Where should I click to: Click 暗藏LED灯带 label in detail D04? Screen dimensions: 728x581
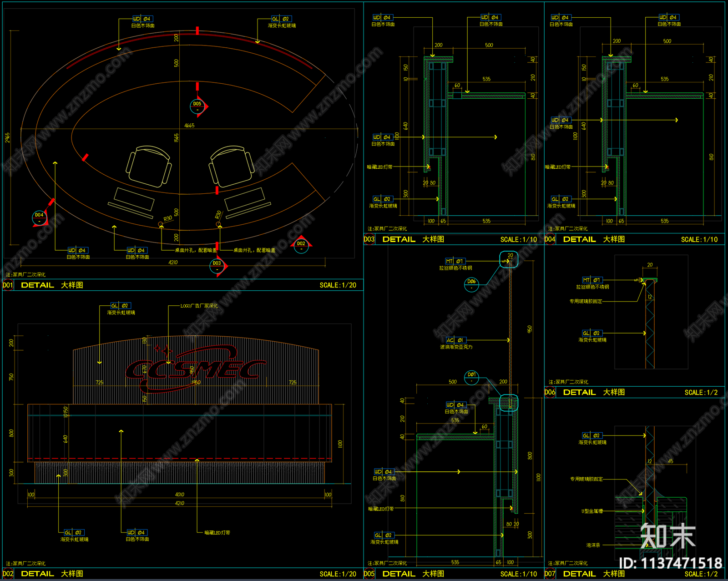tap(558, 167)
